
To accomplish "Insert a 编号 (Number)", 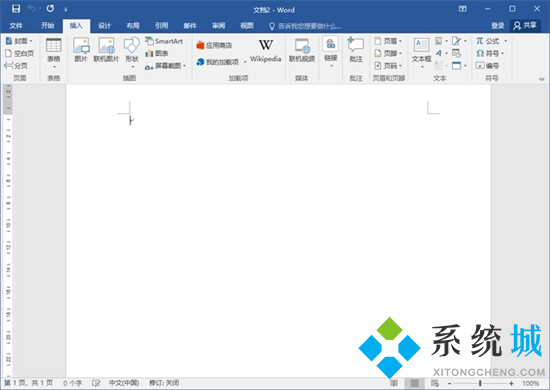I will click(x=488, y=66).
